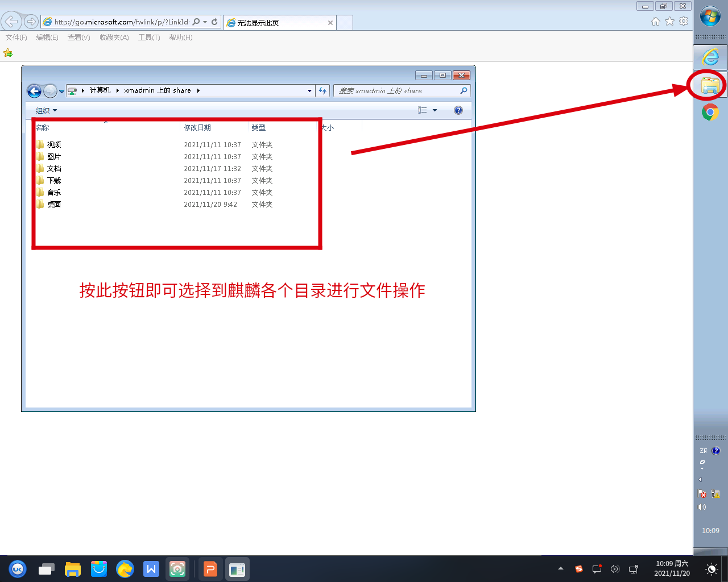Launch Chrome from the Windows taskbar
Screen dimensions: 728x582
coord(710,113)
